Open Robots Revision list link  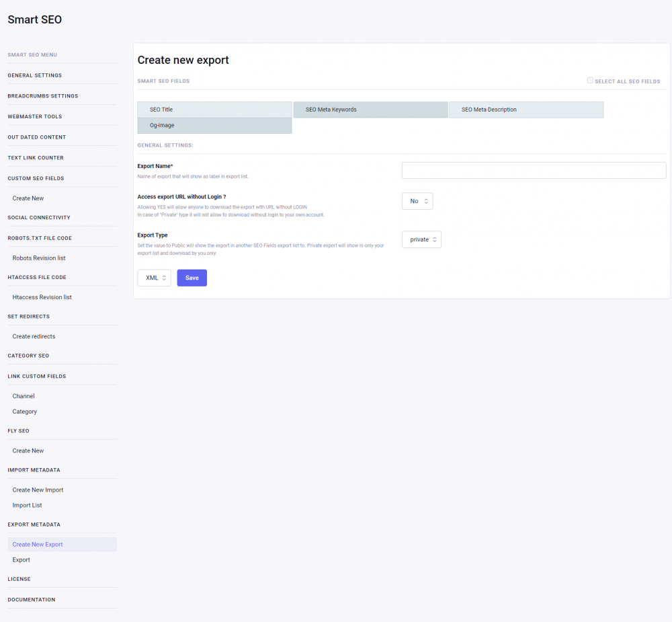coord(39,258)
